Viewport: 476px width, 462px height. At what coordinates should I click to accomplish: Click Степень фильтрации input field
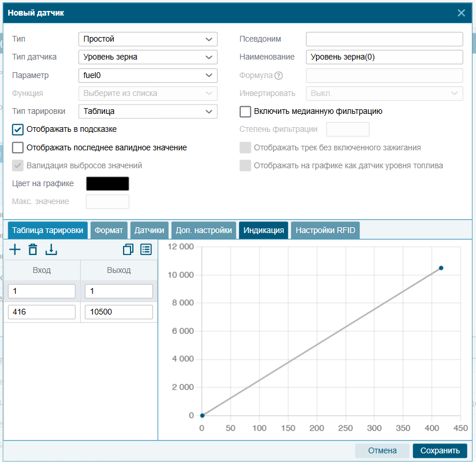click(x=348, y=130)
